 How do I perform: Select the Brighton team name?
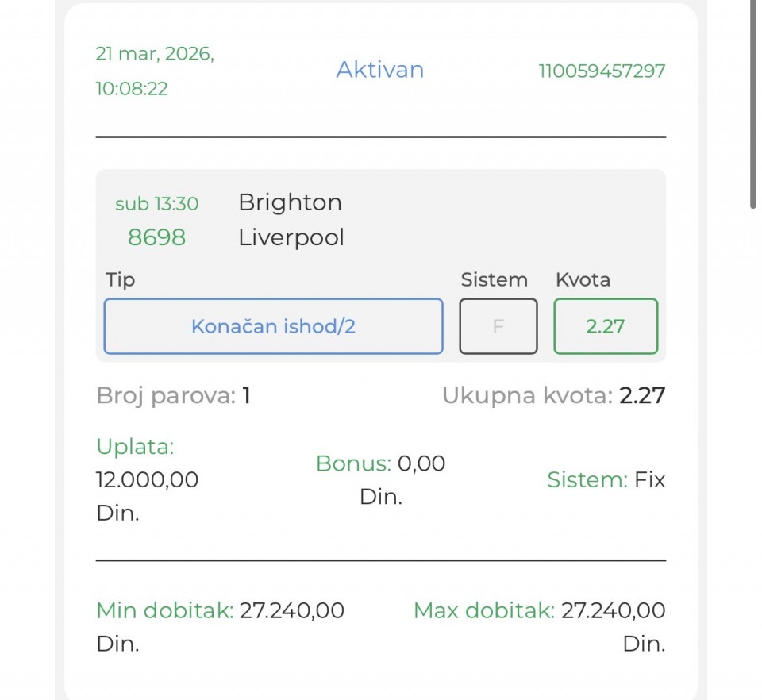(x=290, y=202)
